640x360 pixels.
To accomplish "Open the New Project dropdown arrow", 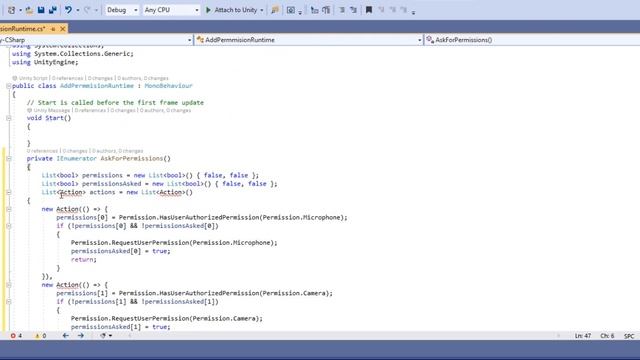I will 20,10.
